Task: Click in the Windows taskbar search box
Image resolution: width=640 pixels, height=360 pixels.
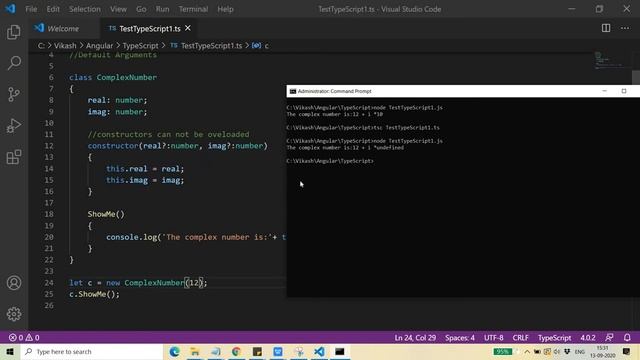Action: pyautogui.click(x=92, y=351)
